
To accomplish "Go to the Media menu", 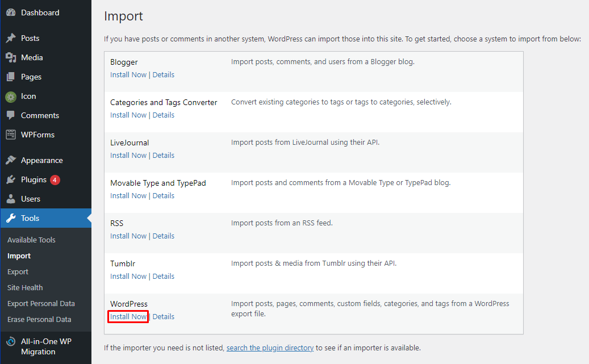I will click(x=32, y=57).
